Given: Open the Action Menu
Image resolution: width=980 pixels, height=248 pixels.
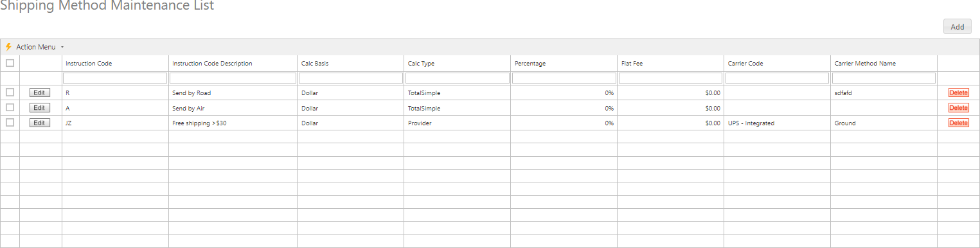Looking at the screenshot, I should (36, 47).
